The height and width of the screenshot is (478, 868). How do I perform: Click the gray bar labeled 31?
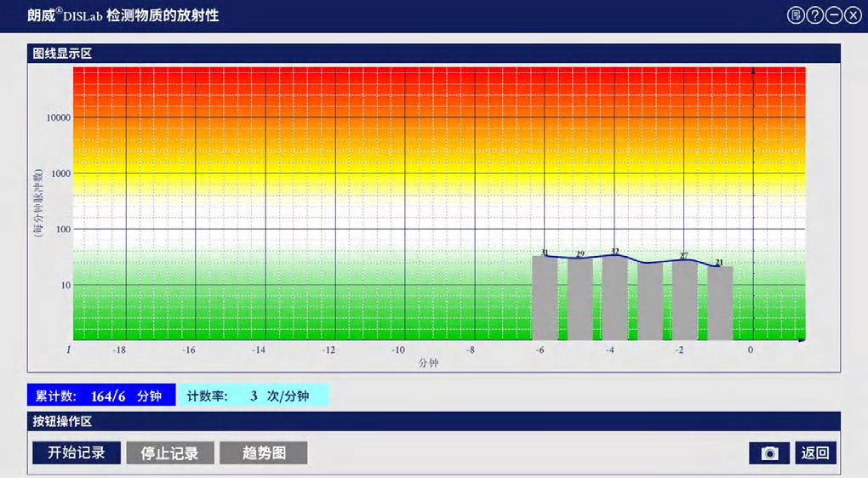click(x=545, y=298)
